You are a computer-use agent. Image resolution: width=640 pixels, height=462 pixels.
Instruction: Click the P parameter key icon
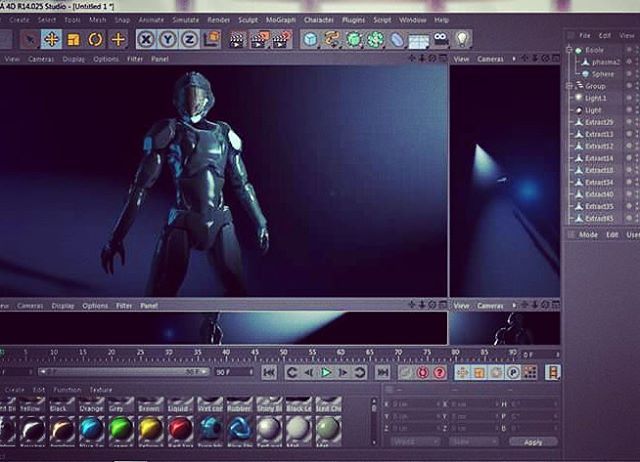(513, 372)
